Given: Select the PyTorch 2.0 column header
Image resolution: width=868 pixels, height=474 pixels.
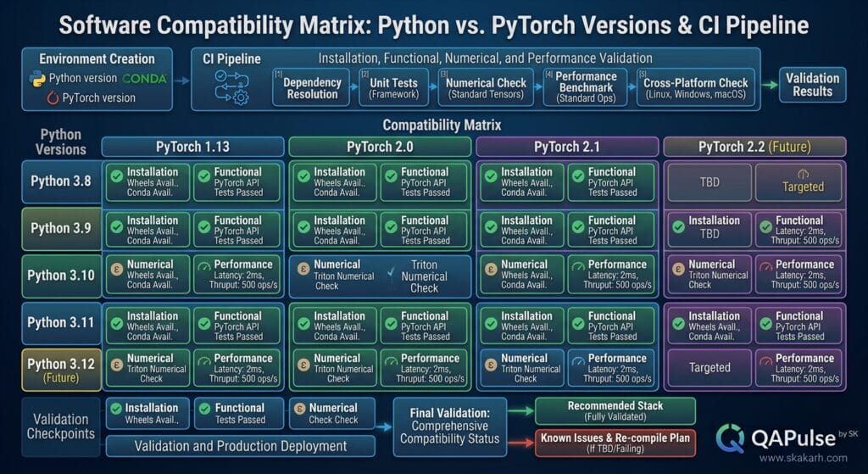Looking at the screenshot, I should [x=380, y=148].
